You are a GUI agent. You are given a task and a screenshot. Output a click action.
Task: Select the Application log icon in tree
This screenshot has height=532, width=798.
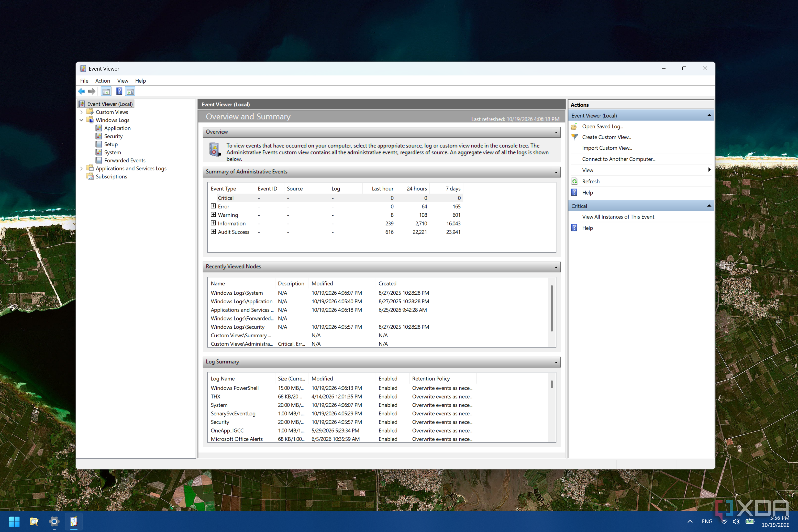(99, 128)
